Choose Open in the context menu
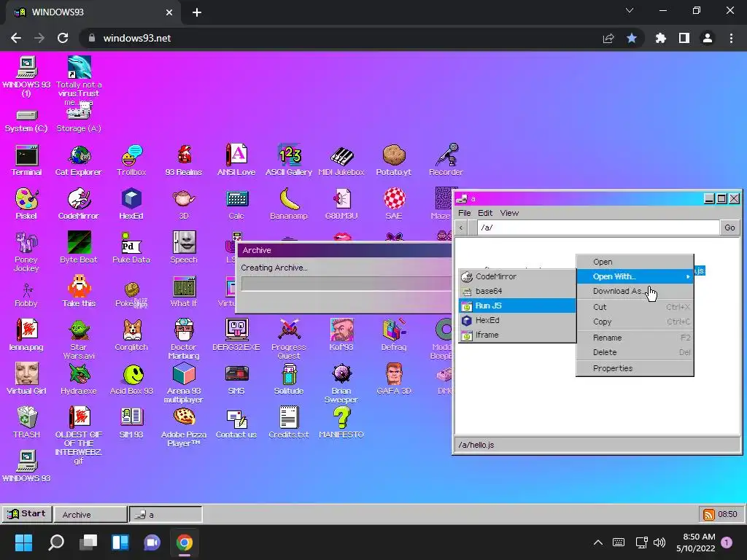Screen dimensions: 747x560 (635, 262)
